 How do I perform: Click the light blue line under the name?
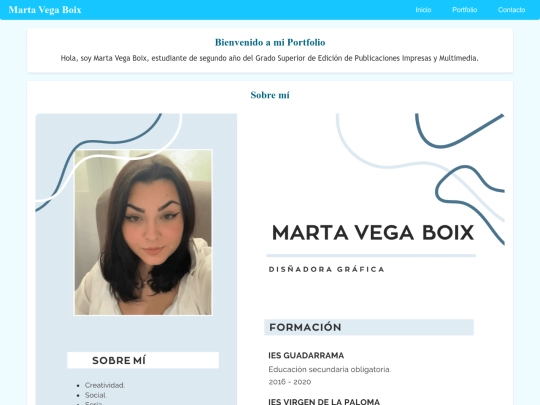coord(371,256)
